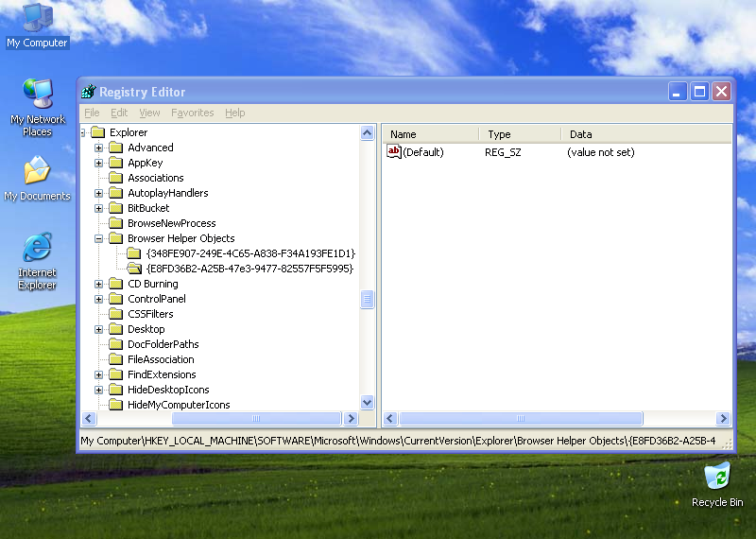
Task: Click the tree pane vertical scrollbar thumb
Action: pos(368,300)
